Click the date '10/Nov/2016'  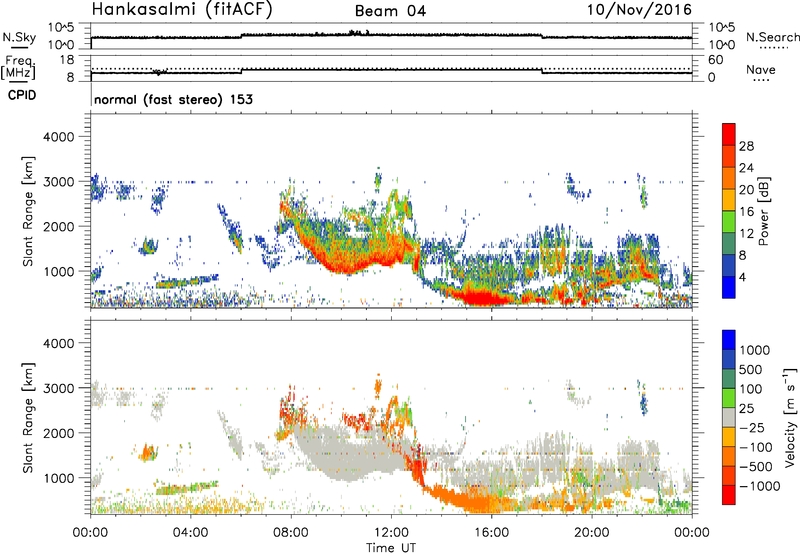click(x=639, y=9)
